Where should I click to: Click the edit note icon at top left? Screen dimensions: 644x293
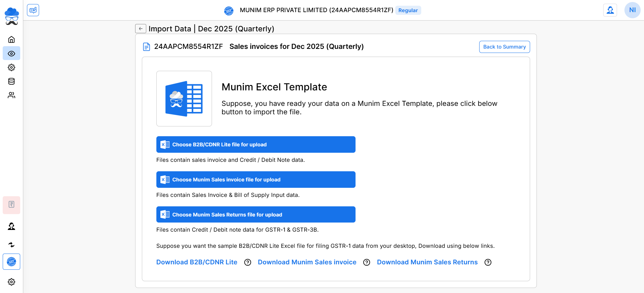pyautogui.click(x=33, y=10)
